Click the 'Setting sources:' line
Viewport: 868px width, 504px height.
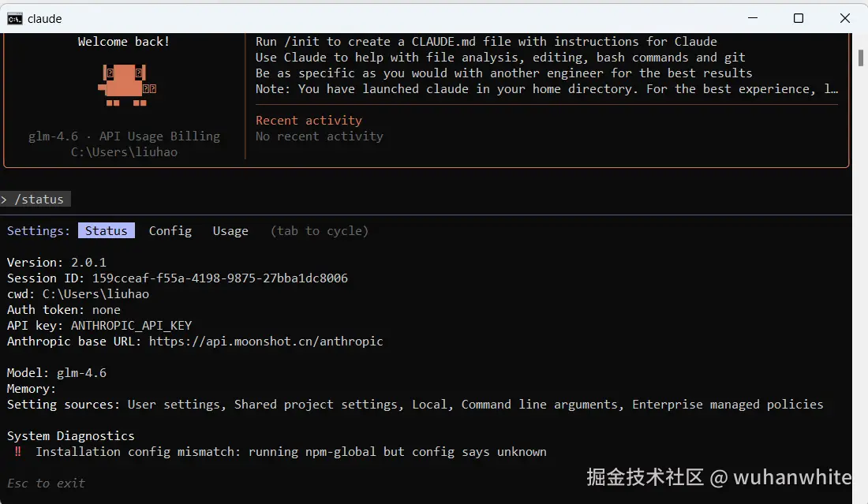click(x=415, y=405)
